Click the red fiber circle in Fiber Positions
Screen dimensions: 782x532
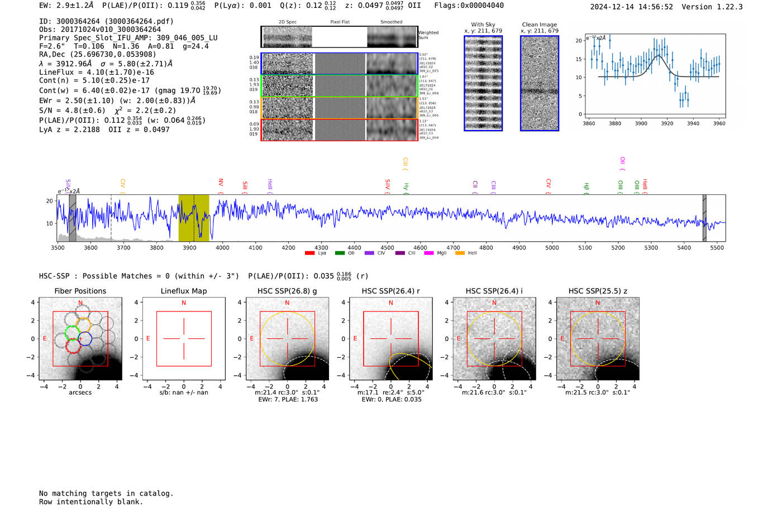click(73, 346)
